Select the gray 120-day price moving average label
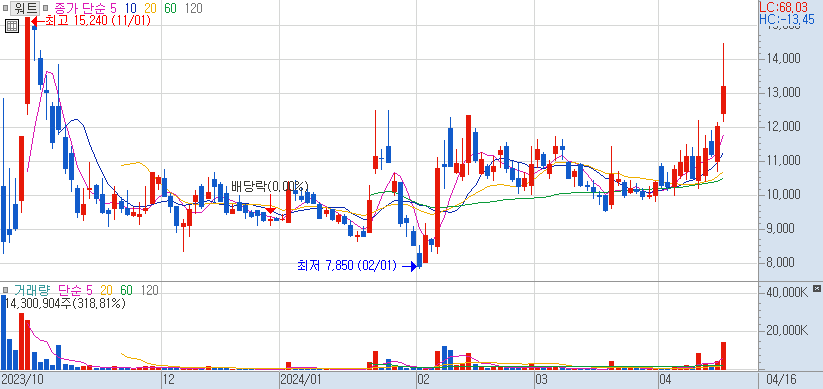Image resolution: width=823 pixels, height=389 pixels. [194, 8]
